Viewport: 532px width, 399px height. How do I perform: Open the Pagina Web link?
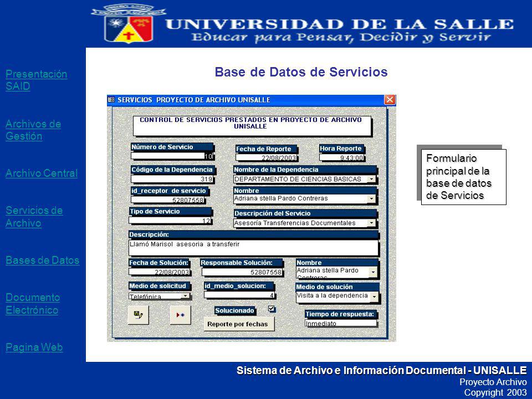[34, 347]
